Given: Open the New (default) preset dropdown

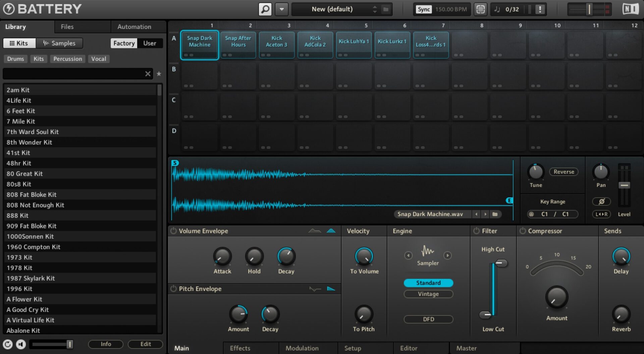Looking at the screenshot, I should click(x=332, y=9).
